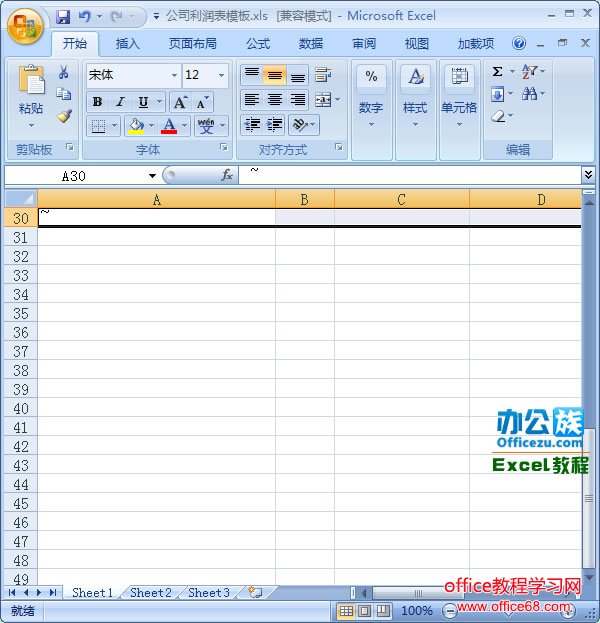Expand the font name dropdown

coord(174,75)
